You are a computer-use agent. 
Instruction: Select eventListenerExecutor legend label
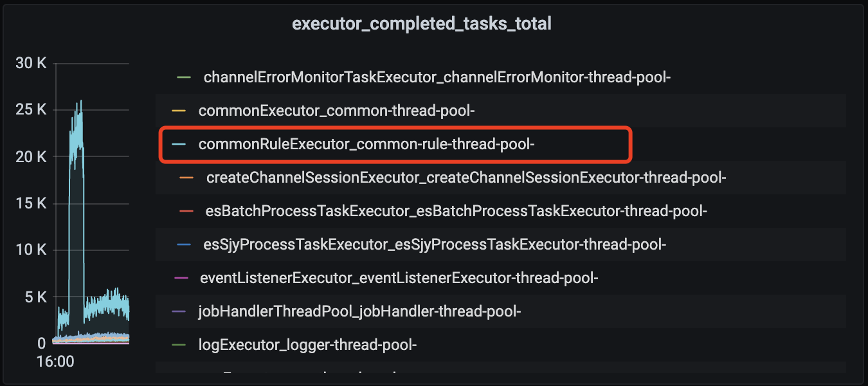click(x=399, y=279)
